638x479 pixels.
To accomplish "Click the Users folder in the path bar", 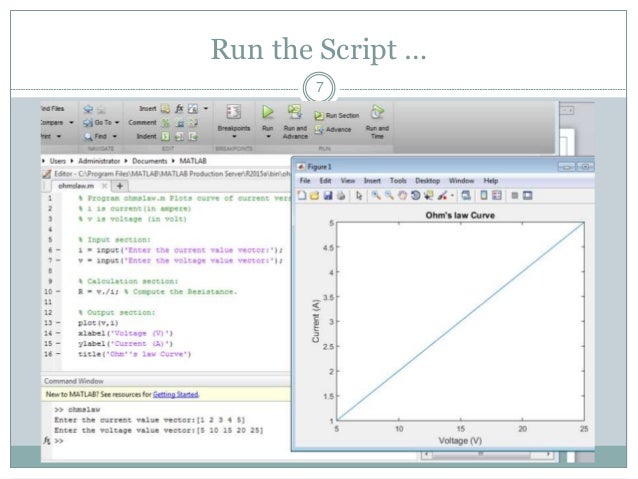I will (x=58, y=161).
